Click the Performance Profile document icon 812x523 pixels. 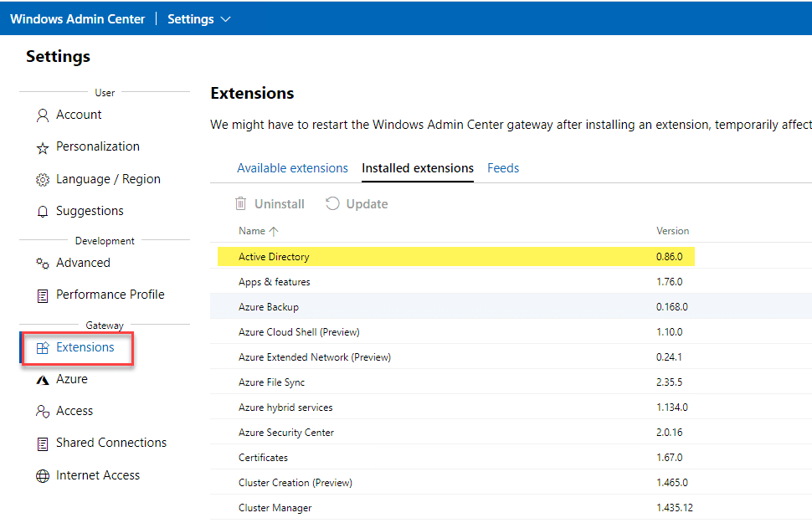click(43, 295)
